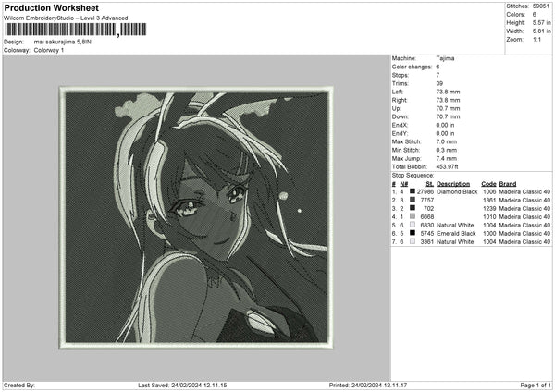The height and width of the screenshot is (392, 555).
Task: Click the 'Description' column header
Action: [453, 184]
